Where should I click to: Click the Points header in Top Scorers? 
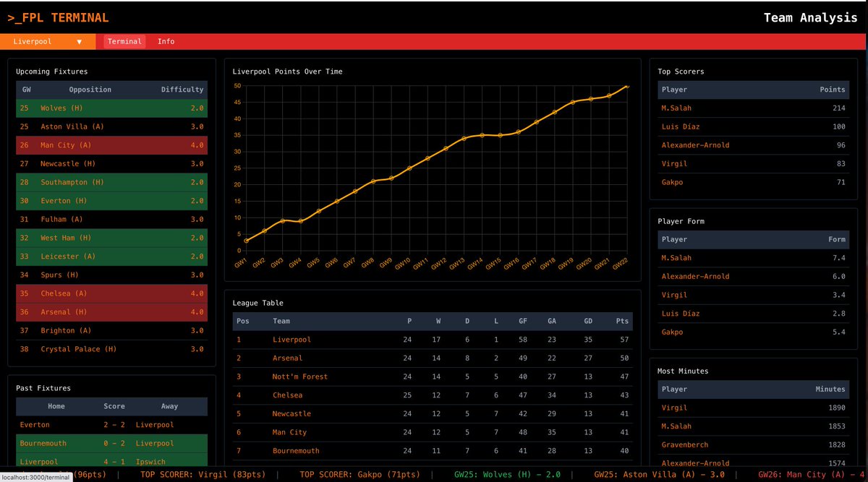coord(832,90)
